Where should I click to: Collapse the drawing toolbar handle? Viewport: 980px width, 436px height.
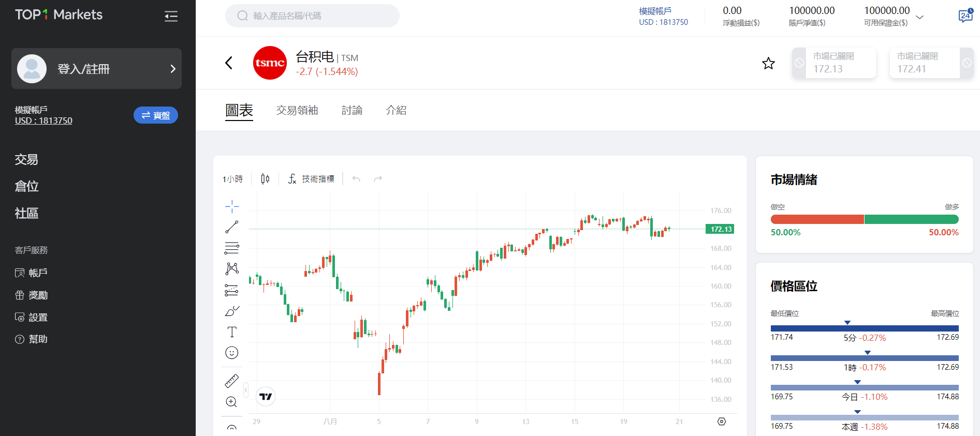246,389
